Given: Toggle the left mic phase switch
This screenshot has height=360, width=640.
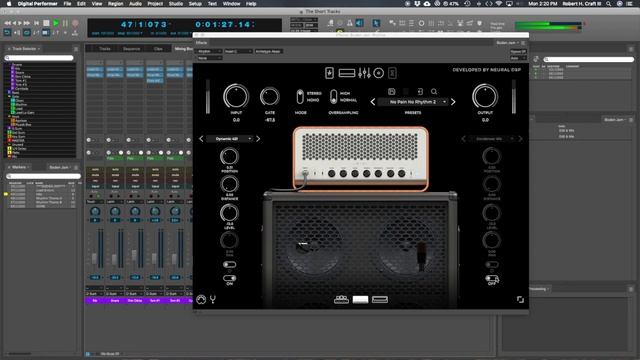Looking at the screenshot, I should coord(229,264).
